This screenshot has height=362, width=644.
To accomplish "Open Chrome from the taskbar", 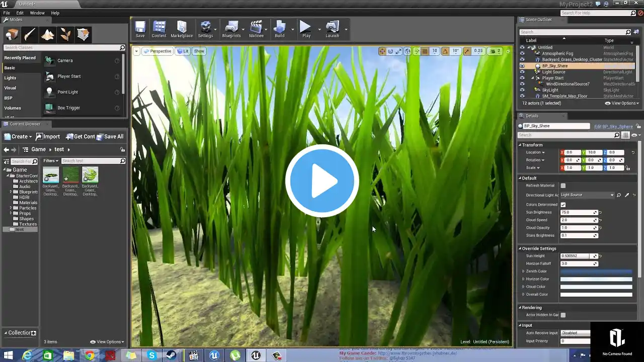I will tap(89, 355).
